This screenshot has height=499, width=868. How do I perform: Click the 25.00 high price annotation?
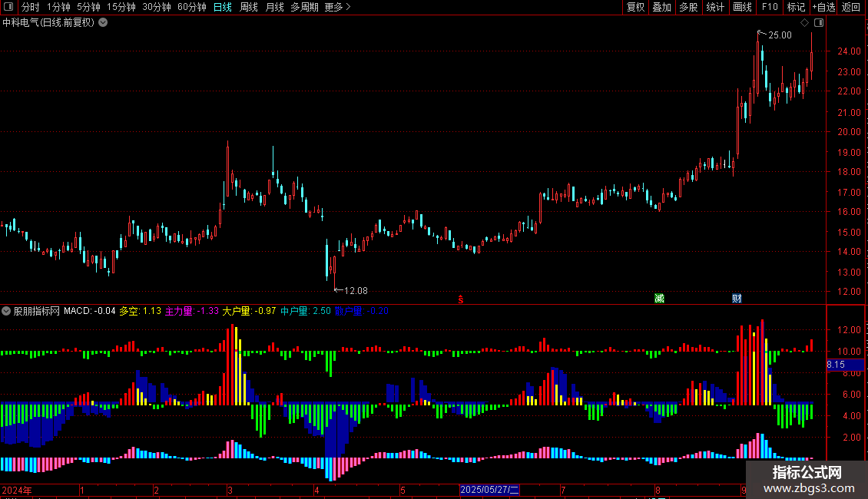pyautogui.click(x=780, y=35)
